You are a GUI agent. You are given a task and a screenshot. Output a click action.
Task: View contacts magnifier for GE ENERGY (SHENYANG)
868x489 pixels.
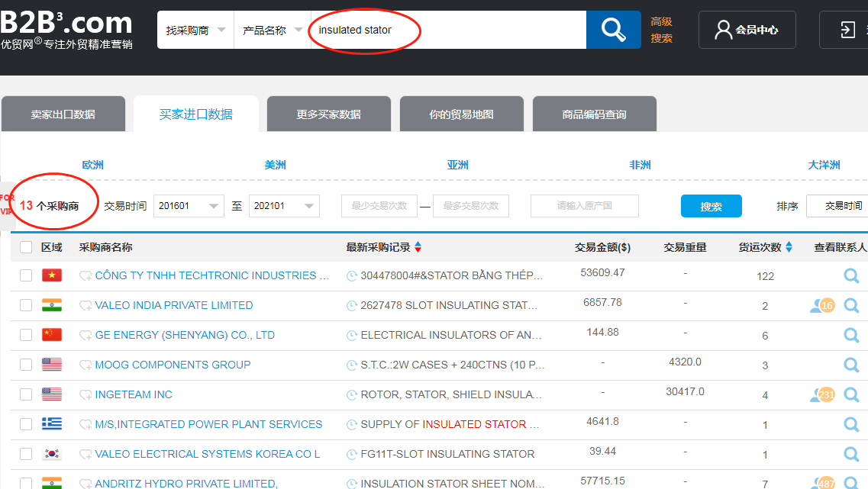coord(851,335)
